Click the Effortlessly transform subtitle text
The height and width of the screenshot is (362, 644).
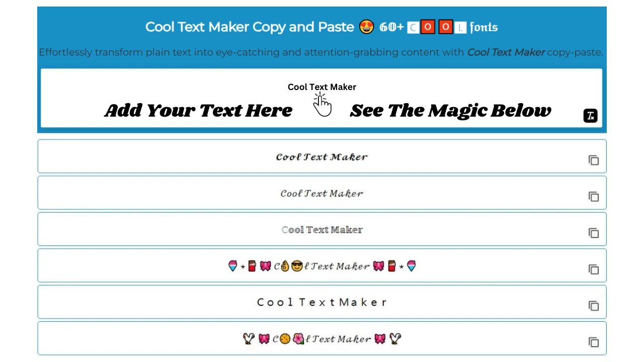click(321, 52)
